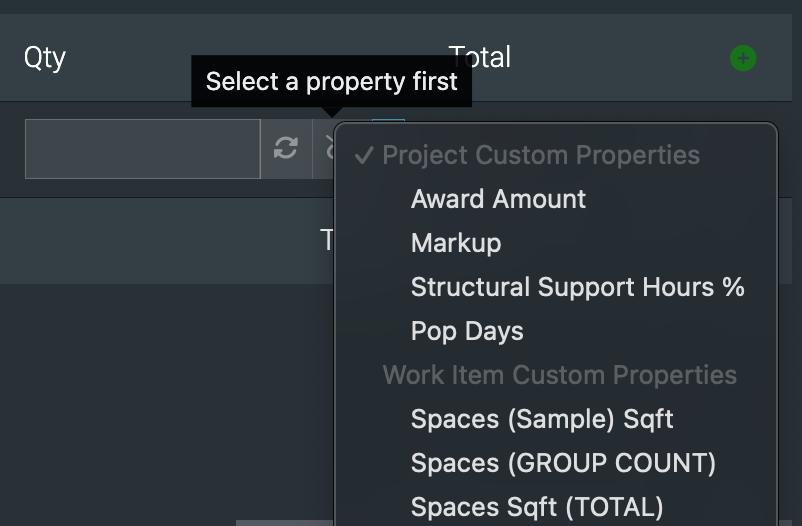Screen dimensions: 802x526
Task: Click the 'Select a property first' tooltip
Action: (x=331, y=81)
